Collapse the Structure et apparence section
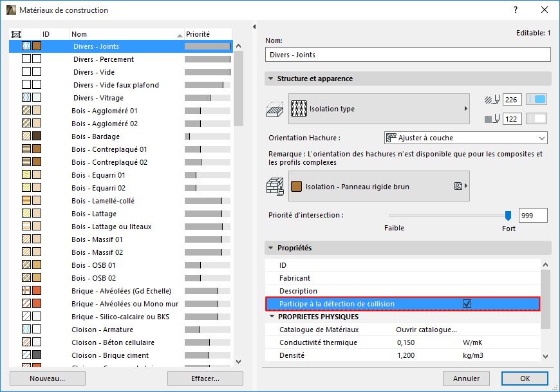560x392 pixels. click(271, 79)
